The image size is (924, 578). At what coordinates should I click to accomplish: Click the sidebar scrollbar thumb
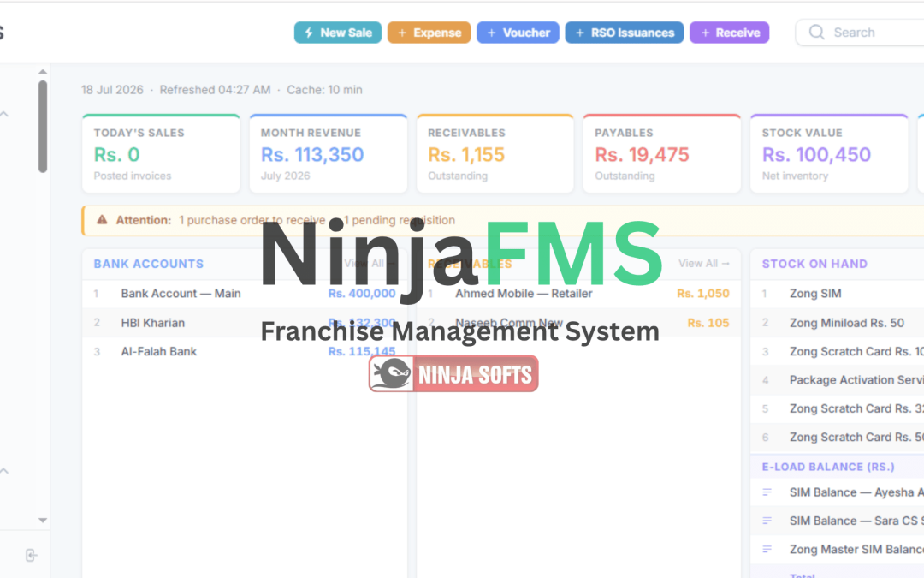pyautogui.click(x=43, y=126)
